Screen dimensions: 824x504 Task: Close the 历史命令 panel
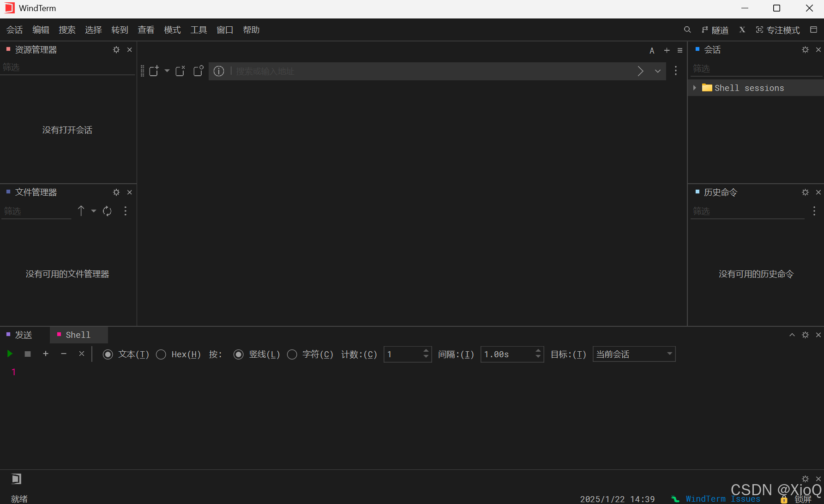click(818, 192)
